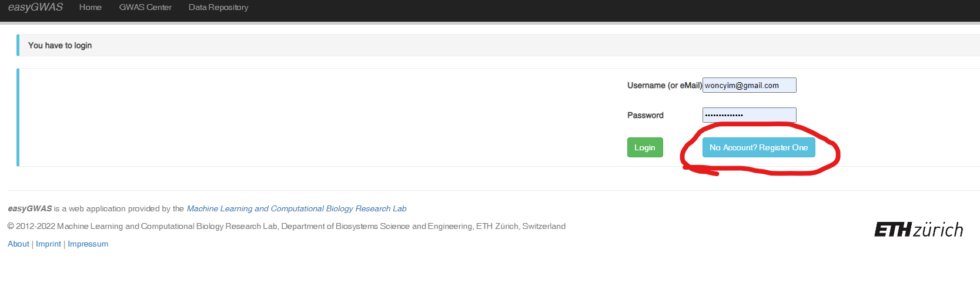Screen dimensions: 980x290
Task: Click the Password label text
Action: pyautogui.click(x=645, y=115)
